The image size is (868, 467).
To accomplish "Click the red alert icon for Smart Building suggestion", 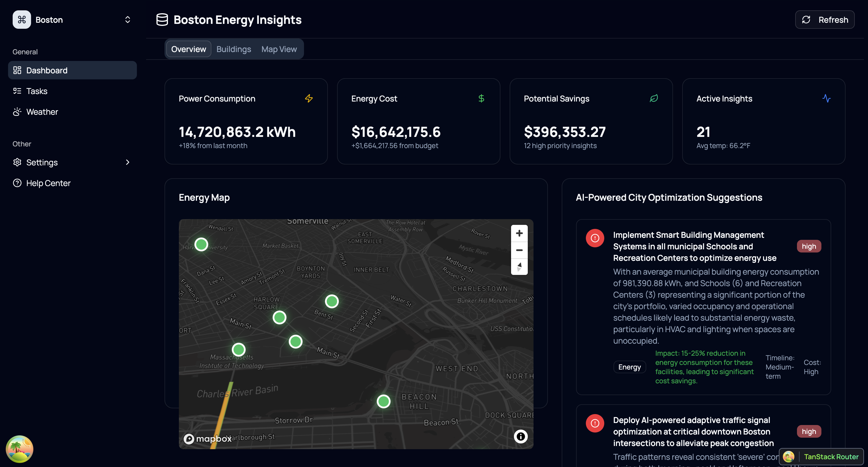I will click(x=595, y=238).
